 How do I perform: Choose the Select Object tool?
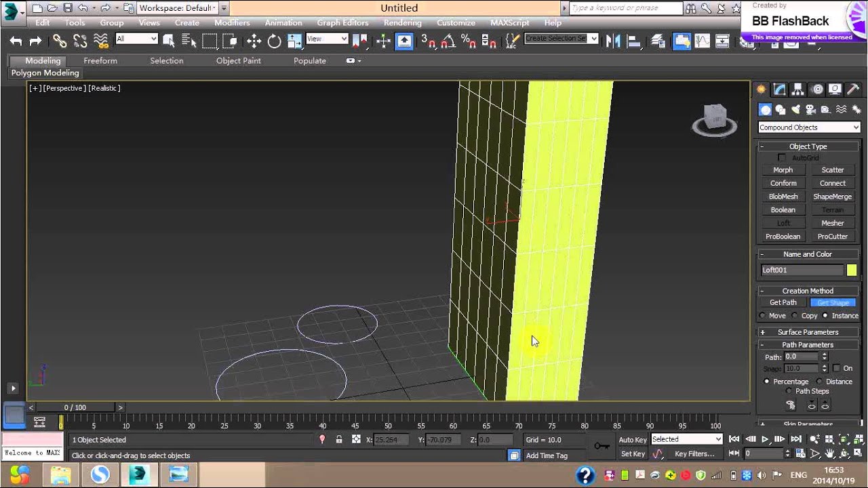[169, 41]
